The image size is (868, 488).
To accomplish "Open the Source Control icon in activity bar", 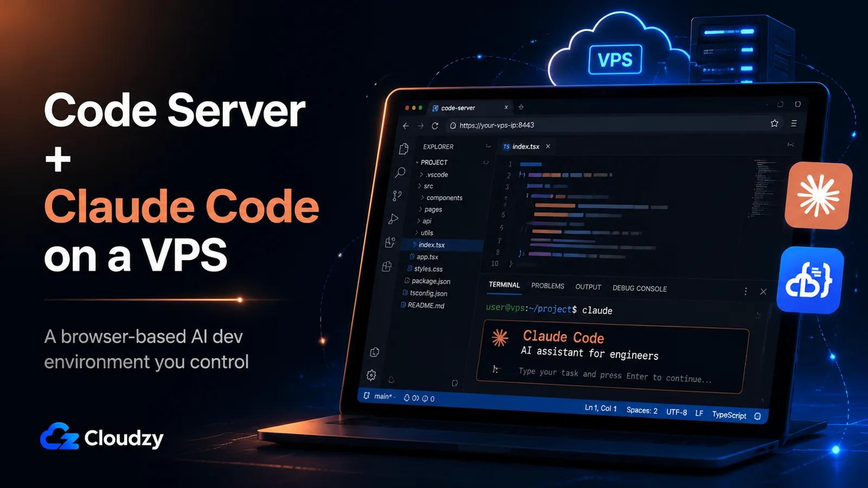I will [397, 196].
